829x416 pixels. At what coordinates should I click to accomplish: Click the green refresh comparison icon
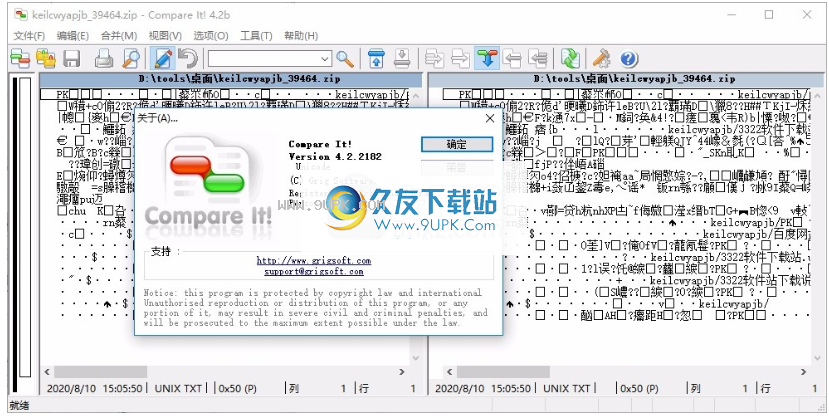pyautogui.click(x=570, y=59)
